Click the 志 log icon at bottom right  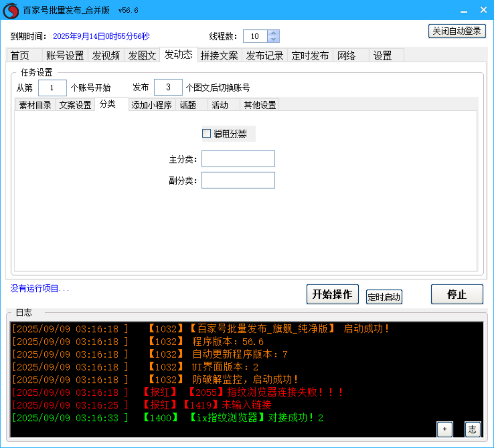(473, 429)
